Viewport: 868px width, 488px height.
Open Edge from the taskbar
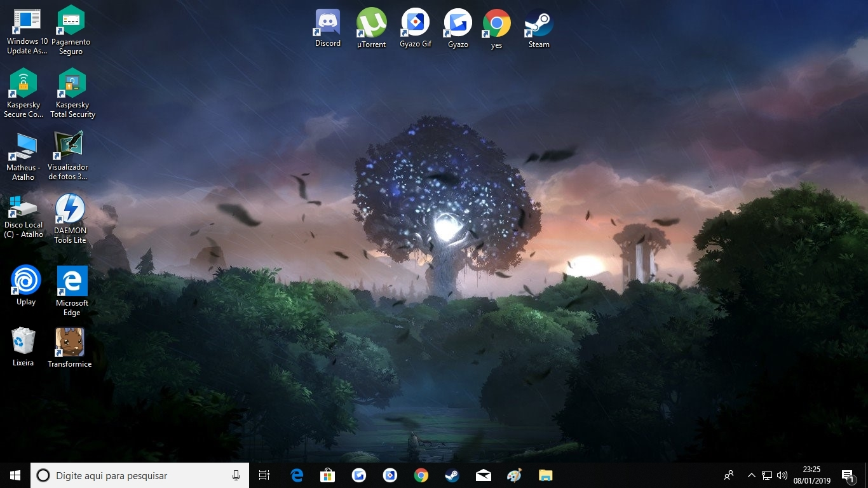click(297, 475)
